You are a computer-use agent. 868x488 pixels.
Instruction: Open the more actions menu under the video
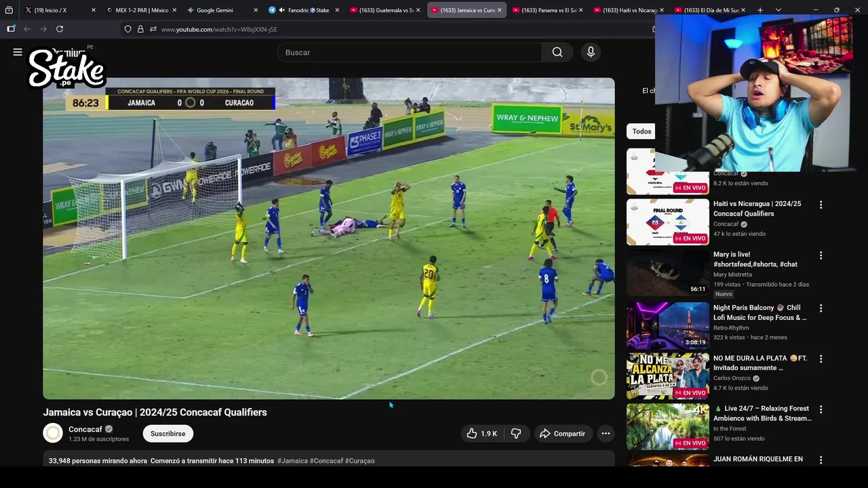pyautogui.click(x=606, y=434)
